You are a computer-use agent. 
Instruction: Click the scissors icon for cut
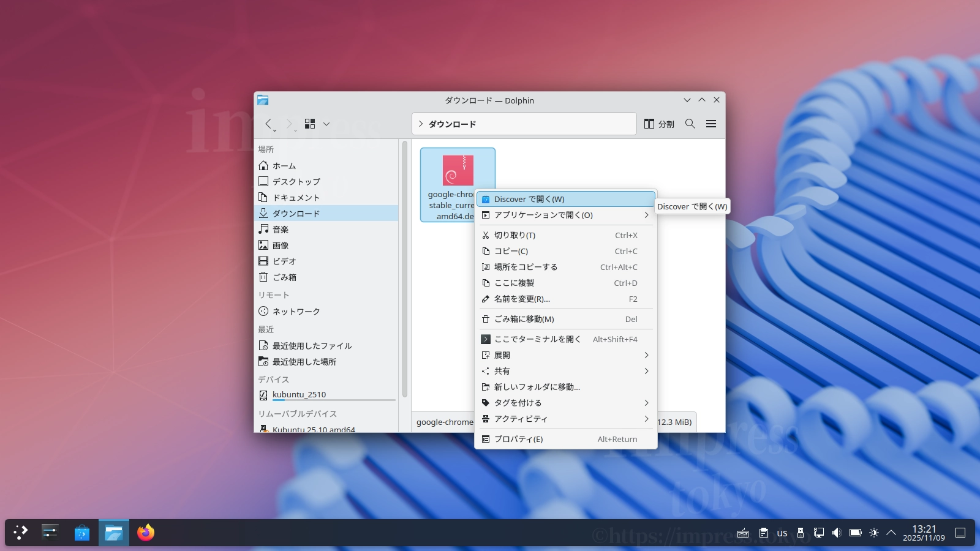[x=486, y=235]
